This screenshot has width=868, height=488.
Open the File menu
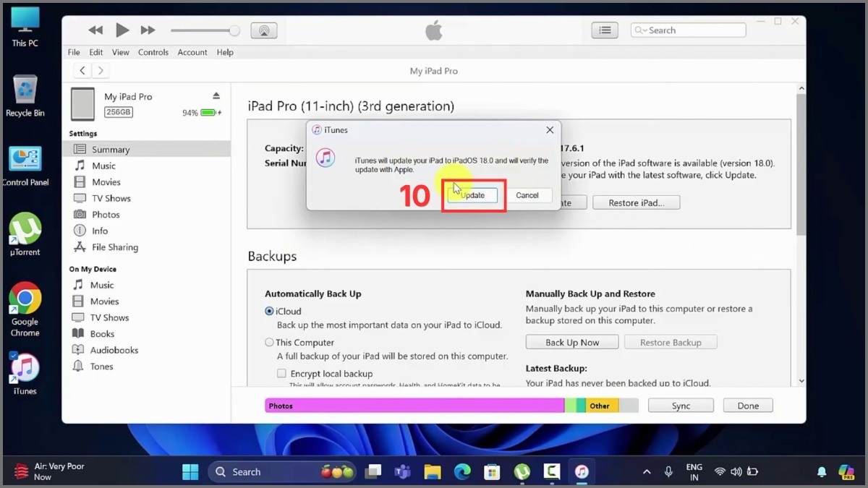pyautogui.click(x=74, y=52)
